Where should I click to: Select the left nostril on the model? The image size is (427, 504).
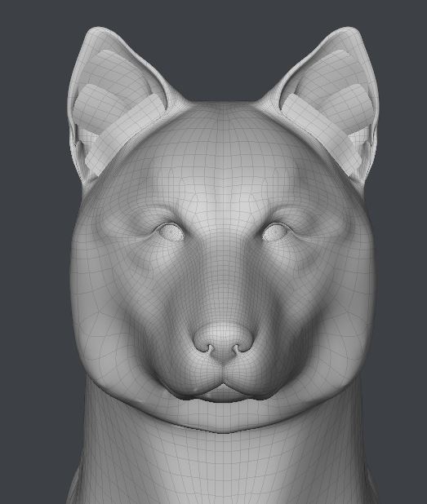pyautogui.click(x=210, y=347)
